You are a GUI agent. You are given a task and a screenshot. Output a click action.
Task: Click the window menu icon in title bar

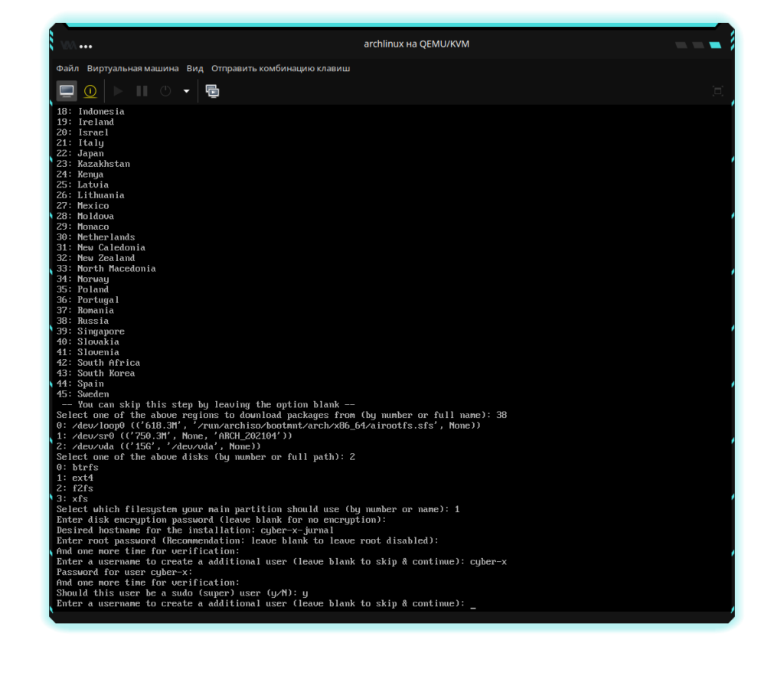pyautogui.click(x=68, y=44)
